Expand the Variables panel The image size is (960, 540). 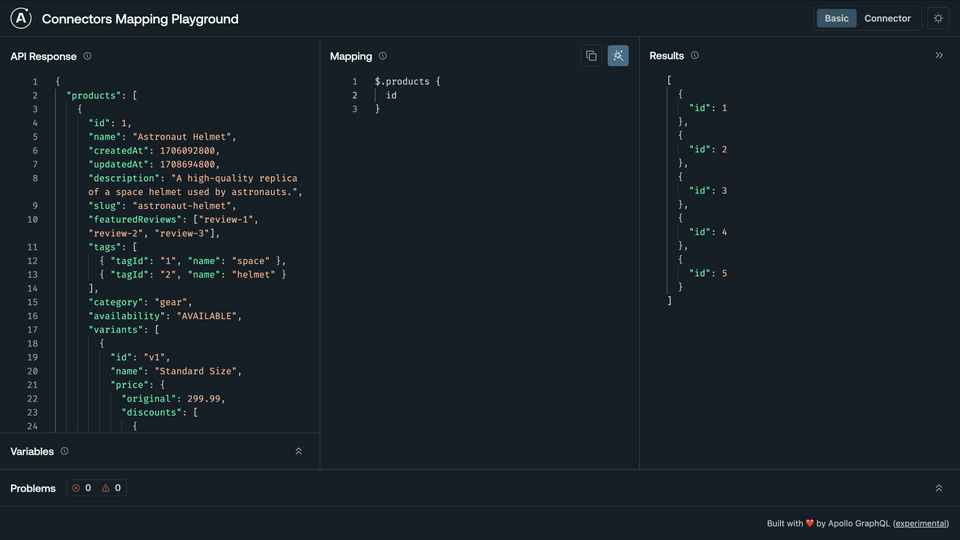click(299, 451)
